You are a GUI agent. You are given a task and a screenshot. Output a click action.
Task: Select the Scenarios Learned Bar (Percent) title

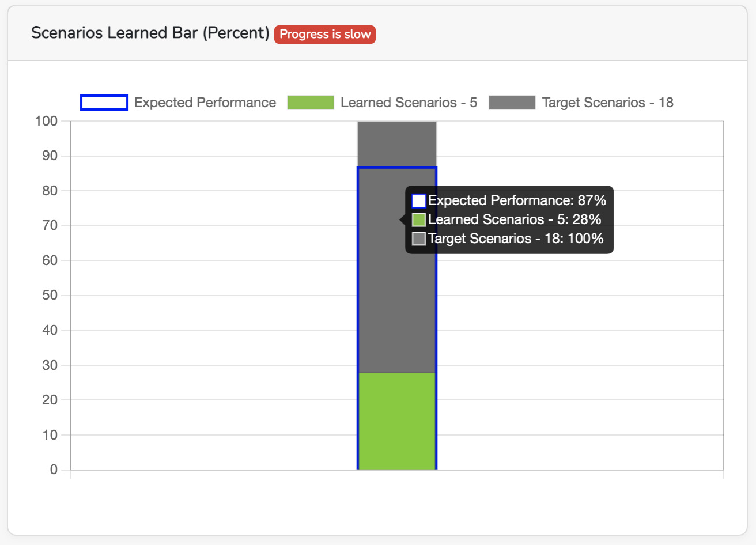click(x=150, y=33)
